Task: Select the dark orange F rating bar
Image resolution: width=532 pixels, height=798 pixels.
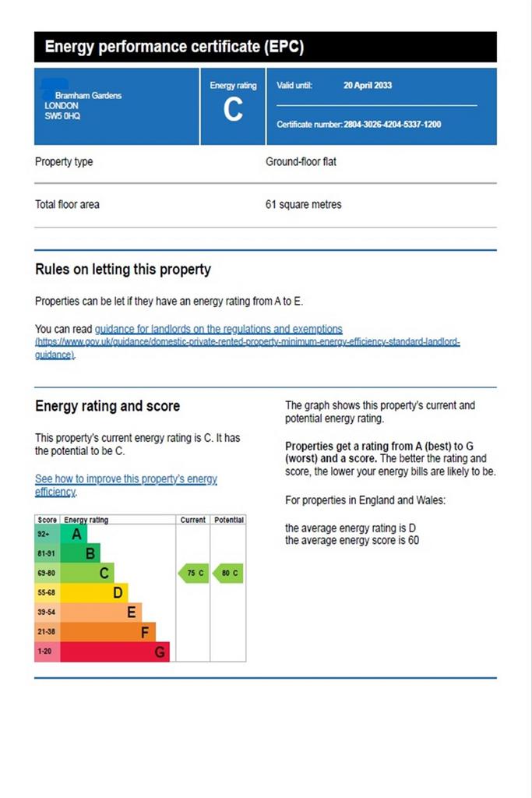Action: [x=107, y=631]
